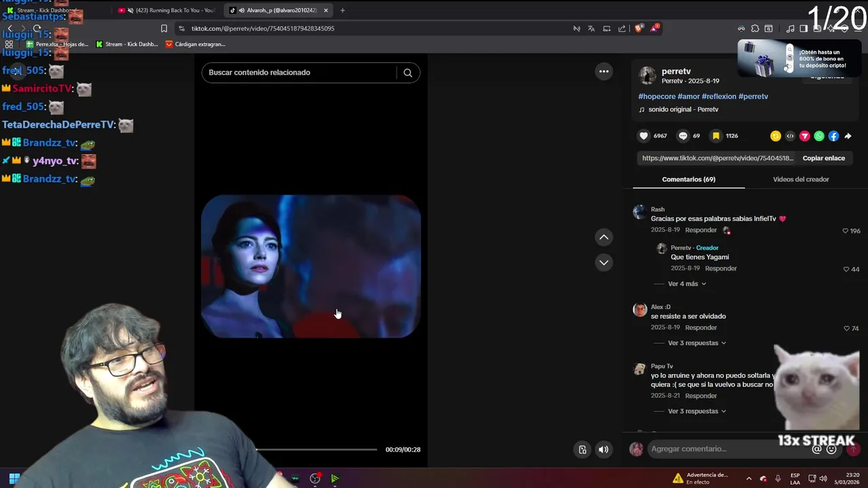Reply to Alex :D's comment via 'Responder'
Image resolution: width=868 pixels, height=488 pixels.
click(701, 328)
